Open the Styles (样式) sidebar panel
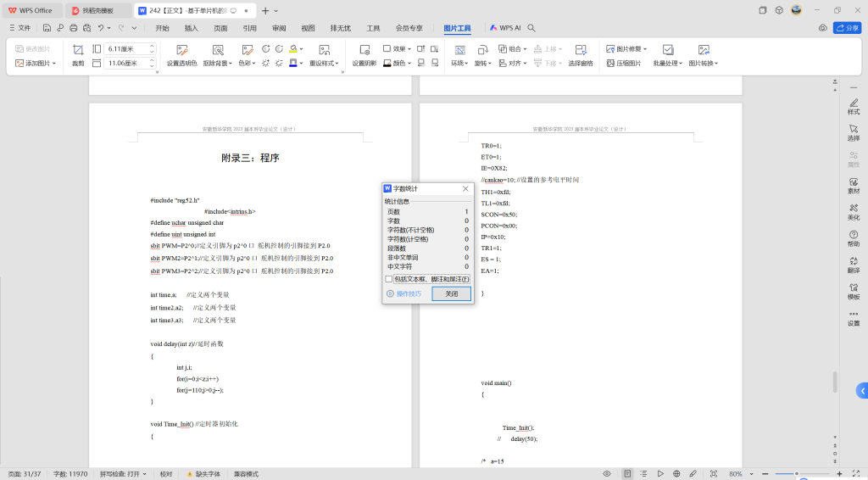Image resolution: width=868 pixels, height=480 pixels. click(854, 106)
